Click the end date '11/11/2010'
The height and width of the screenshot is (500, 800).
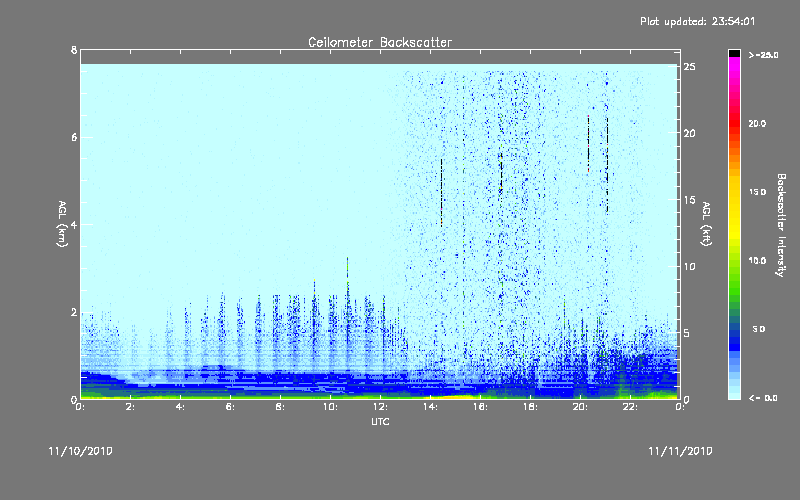(x=680, y=451)
